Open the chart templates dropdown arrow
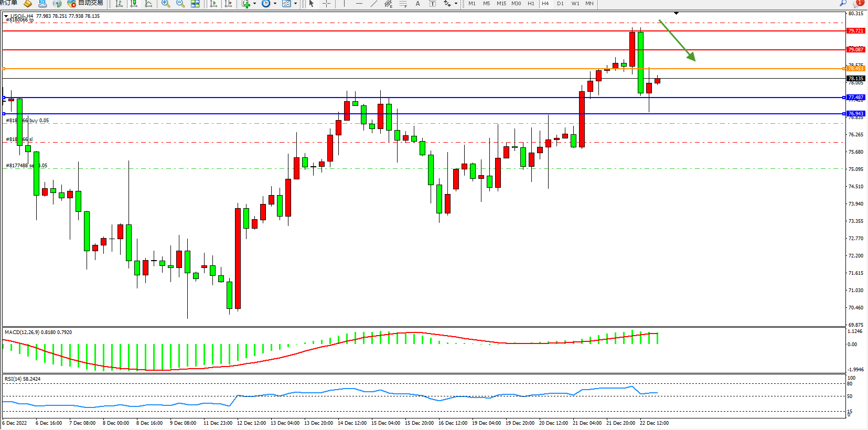 (x=295, y=4)
